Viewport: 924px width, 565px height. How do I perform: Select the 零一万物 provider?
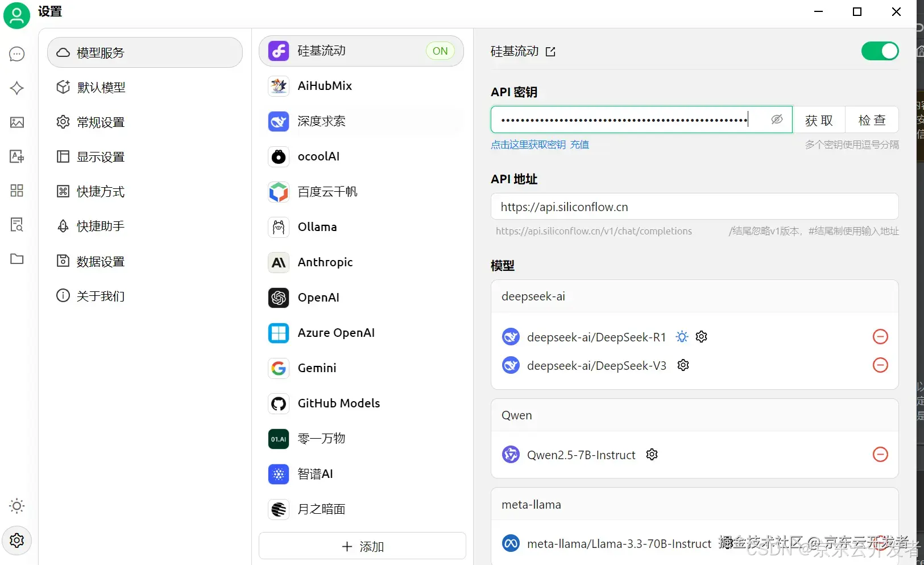(362, 439)
